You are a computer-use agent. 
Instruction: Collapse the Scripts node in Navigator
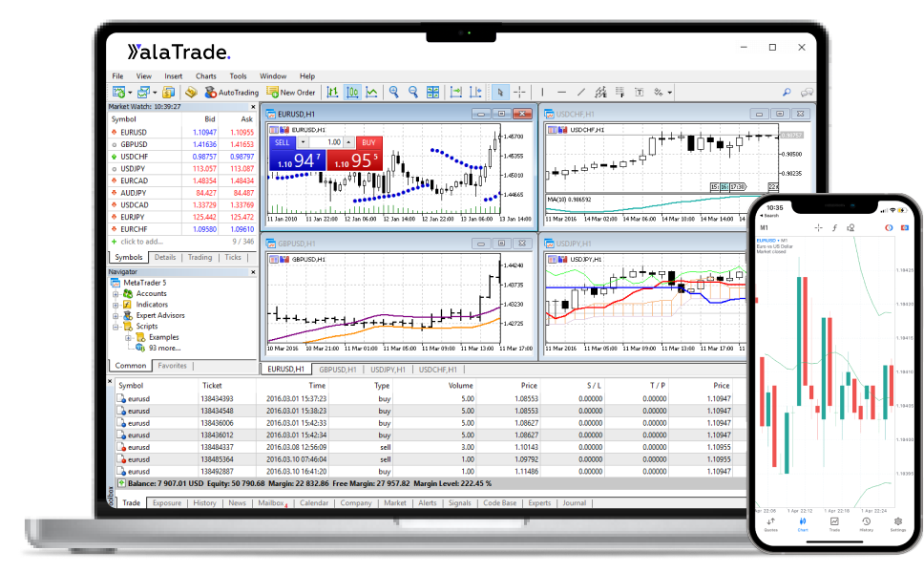(115, 326)
